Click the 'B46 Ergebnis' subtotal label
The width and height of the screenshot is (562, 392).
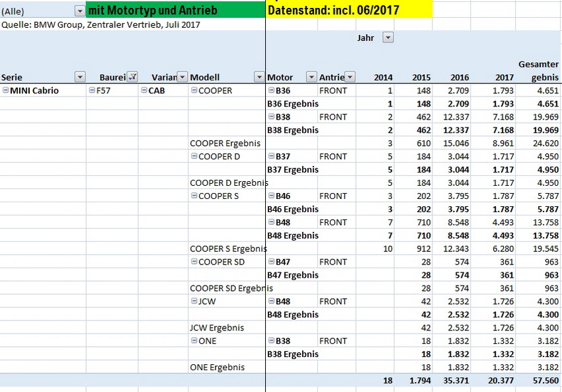coord(293,209)
